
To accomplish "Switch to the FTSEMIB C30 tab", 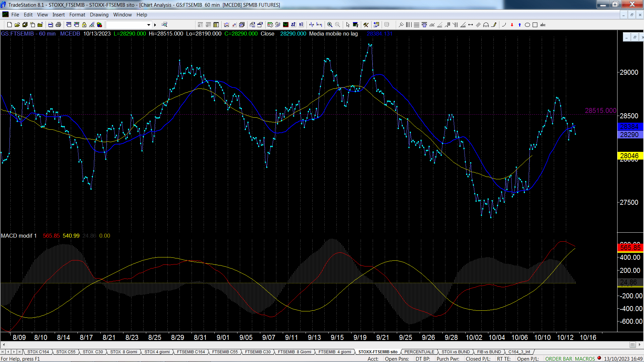I will 258,352.
